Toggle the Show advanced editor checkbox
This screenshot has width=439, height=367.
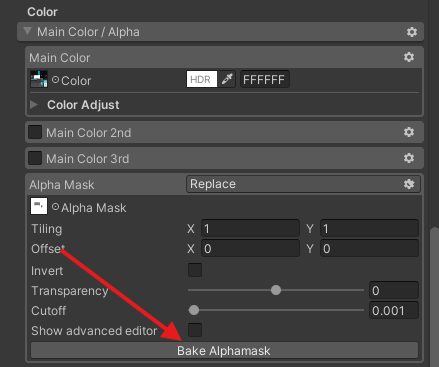[x=195, y=330]
